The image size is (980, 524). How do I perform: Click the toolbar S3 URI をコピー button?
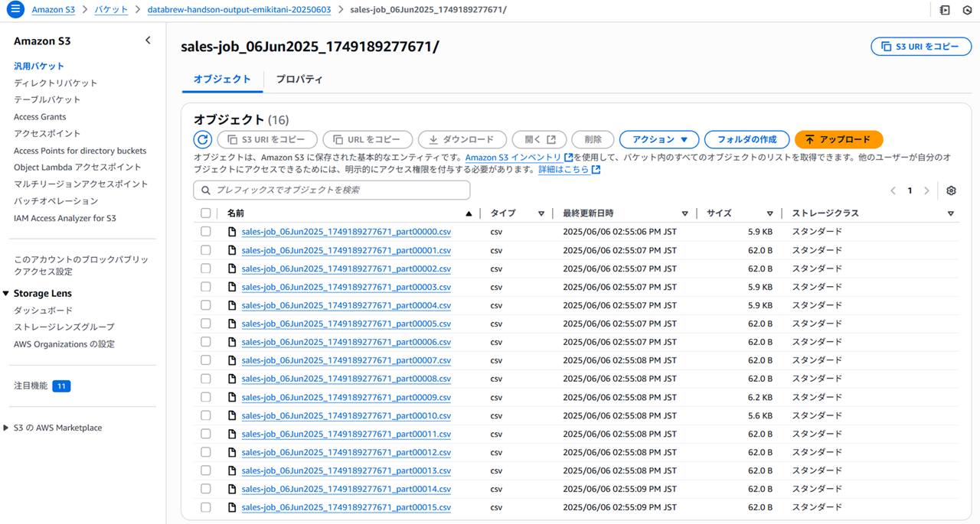[267, 139]
